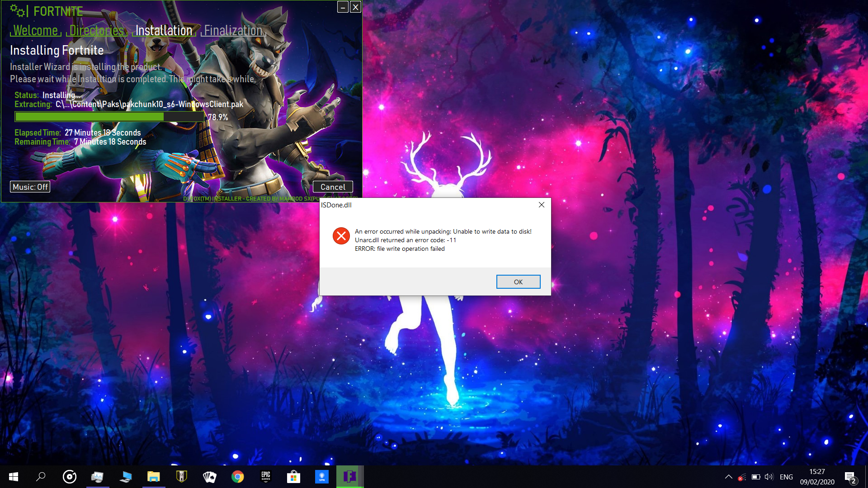This screenshot has height=488, width=868.
Task: Open the Action Center notifications
Action: coord(850,477)
